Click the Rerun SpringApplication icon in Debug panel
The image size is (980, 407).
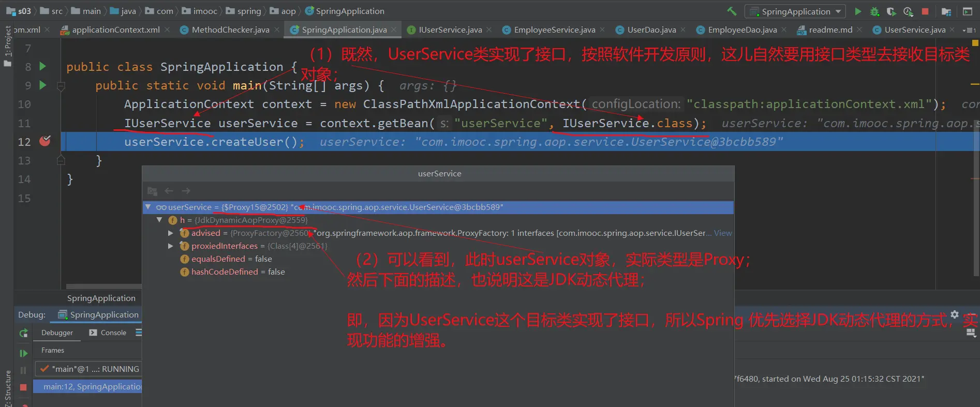point(23,334)
